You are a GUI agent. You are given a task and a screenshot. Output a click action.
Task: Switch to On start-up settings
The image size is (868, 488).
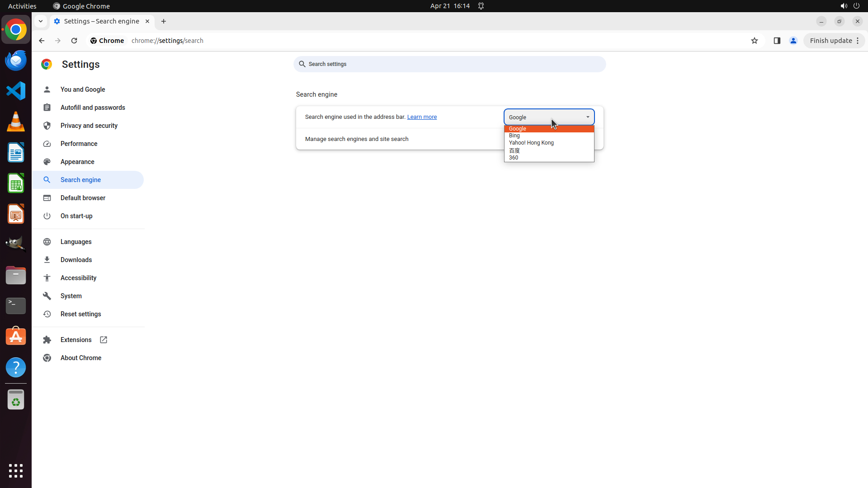(x=76, y=216)
